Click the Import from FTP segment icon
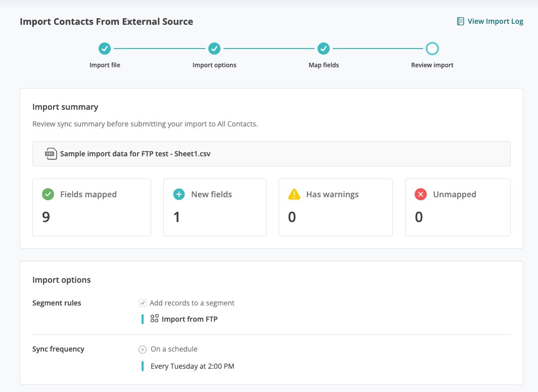This screenshot has width=538, height=392. 154,319
